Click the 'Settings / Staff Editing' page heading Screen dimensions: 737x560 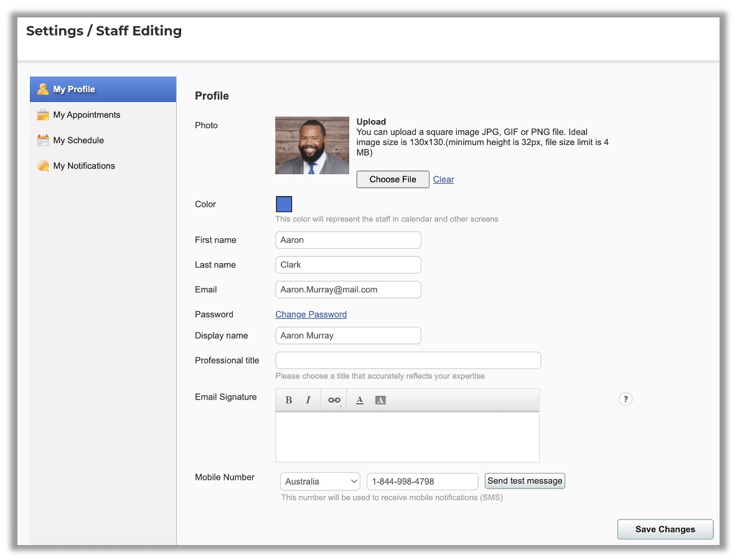[x=104, y=31]
